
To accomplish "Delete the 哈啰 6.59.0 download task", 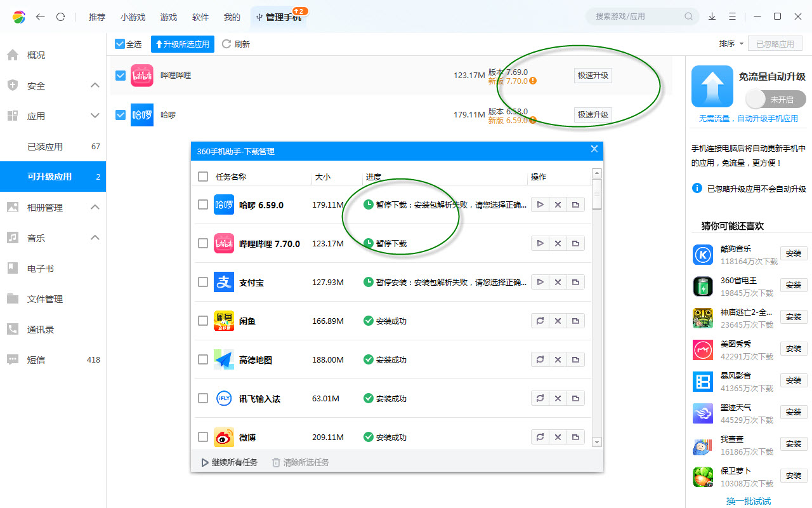I will (x=558, y=204).
